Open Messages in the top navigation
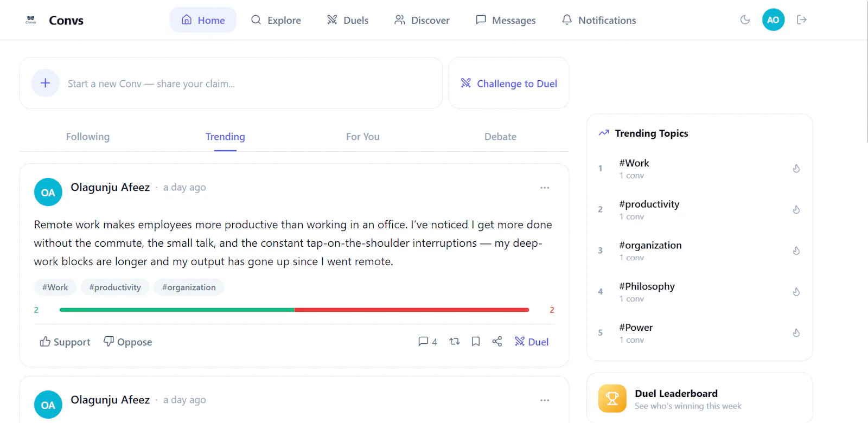Screen dimensions: 868x423 tap(506, 20)
